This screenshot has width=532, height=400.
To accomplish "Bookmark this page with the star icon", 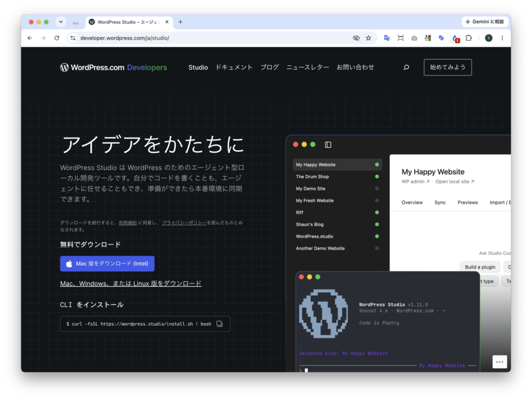I will pyautogui.click(x=369, y=38).
